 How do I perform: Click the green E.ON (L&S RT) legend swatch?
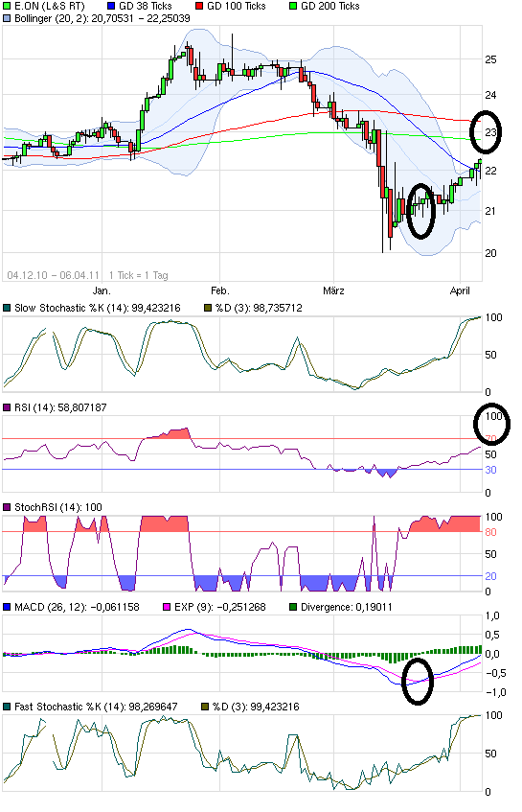point(6,6)
